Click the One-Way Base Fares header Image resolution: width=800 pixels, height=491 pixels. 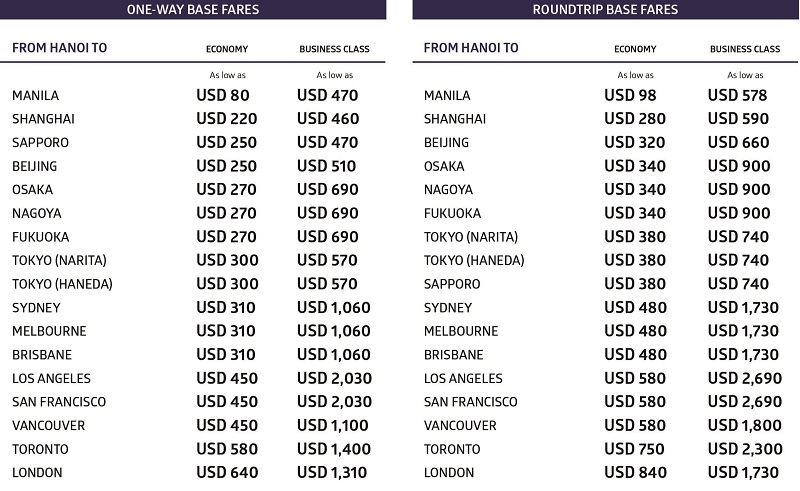tap(193, 10)
